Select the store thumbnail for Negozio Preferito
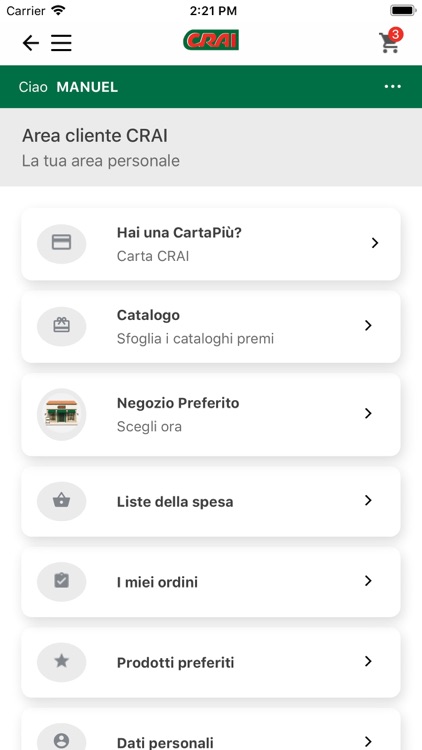422x750 pixels. [61, 414]
